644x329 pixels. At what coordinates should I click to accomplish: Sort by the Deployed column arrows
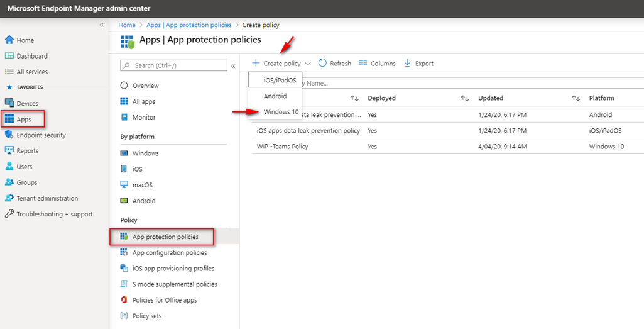pyautogui.click(x=465, y=98)
